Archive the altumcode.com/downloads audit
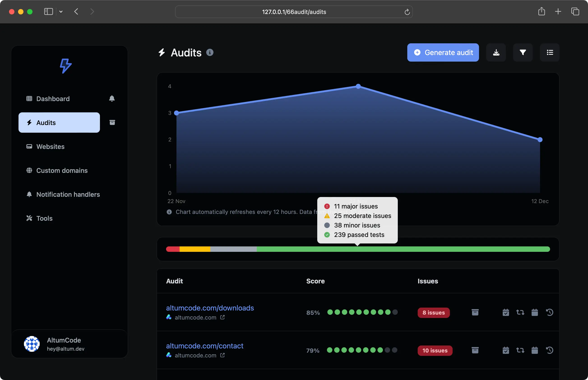The image size is (588, 380). coord(475,312)
